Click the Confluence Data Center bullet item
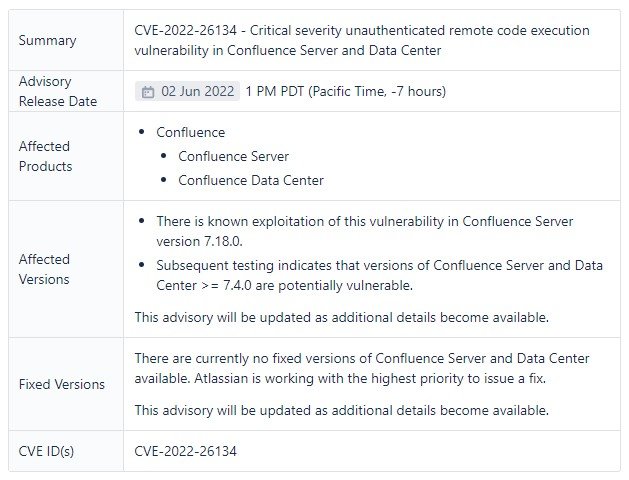Viewport: 629px width, 480px height. [250, 181]
